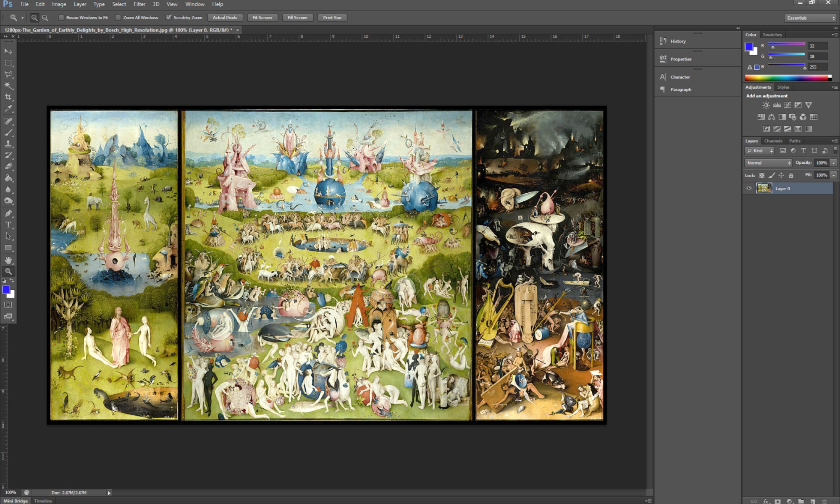840x504 pixels.
Task: Enable Resize Windows to Fit checkbox
Action: [x=61, y=18]
